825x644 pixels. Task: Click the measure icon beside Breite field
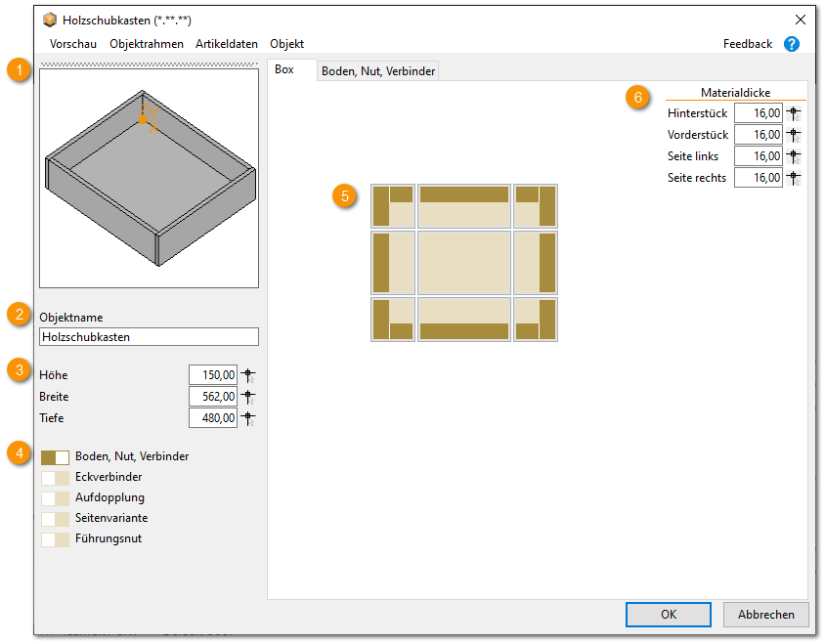tap(248, 397)
